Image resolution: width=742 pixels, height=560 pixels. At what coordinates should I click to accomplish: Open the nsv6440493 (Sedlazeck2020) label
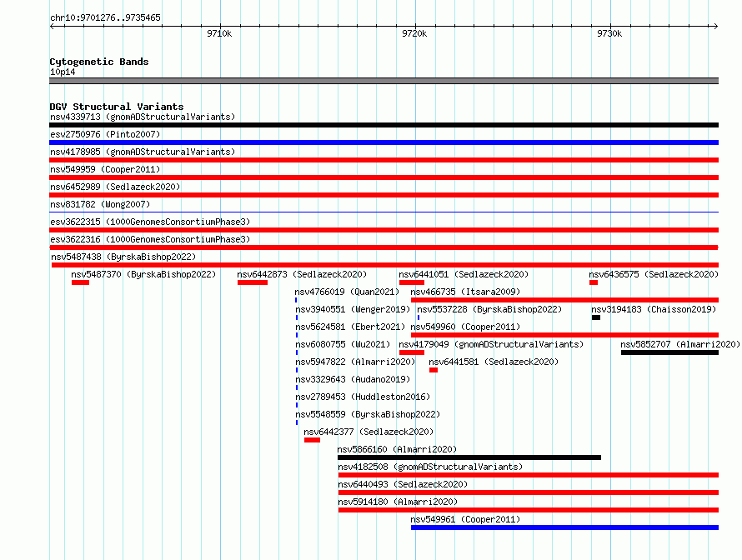403,484
